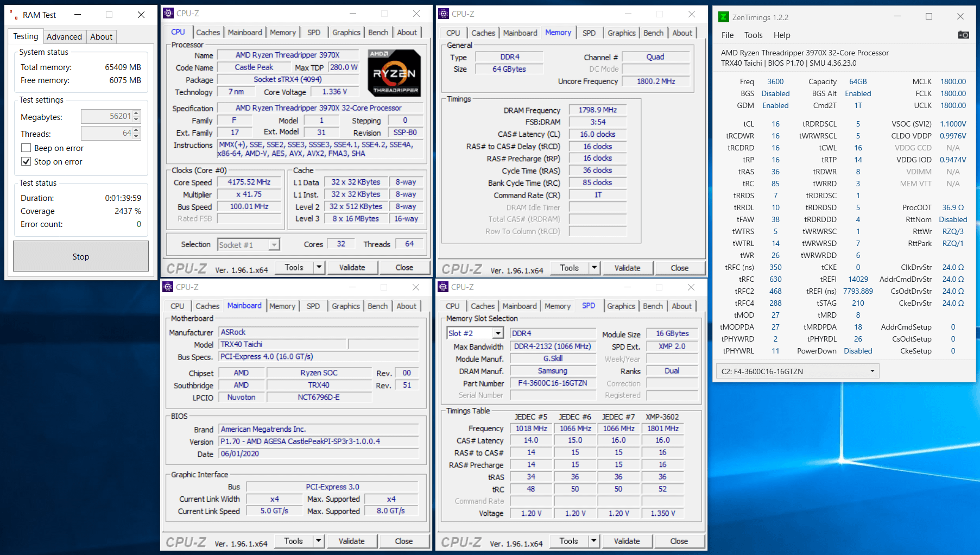980x555 pixels.
Task: Click the Channel # value Quad
Action: point(655,56)
